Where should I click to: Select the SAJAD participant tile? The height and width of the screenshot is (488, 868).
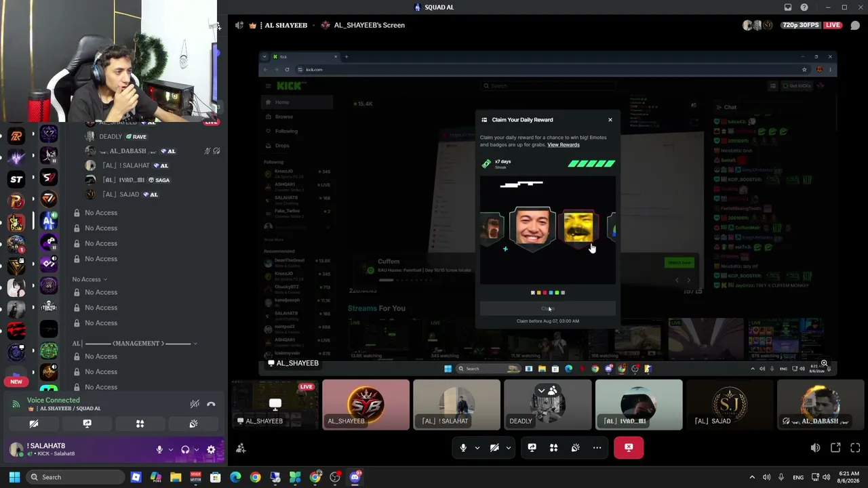[x=729, y=405]
